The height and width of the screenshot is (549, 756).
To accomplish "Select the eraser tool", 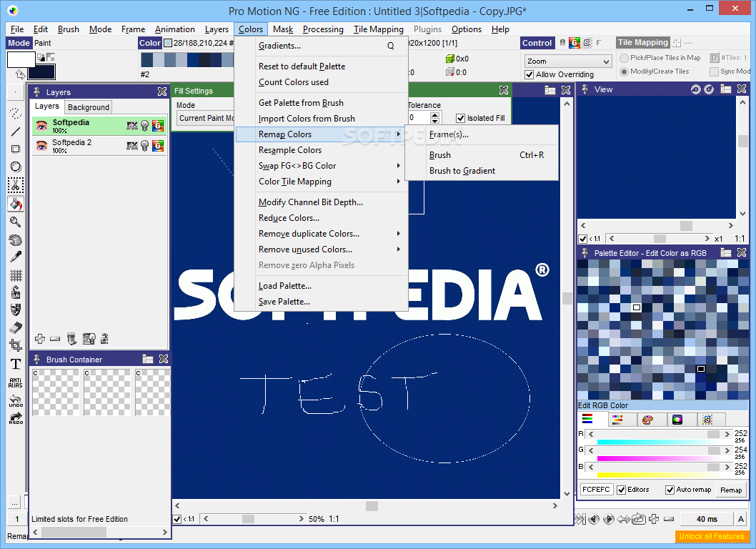I will point(16,327).
